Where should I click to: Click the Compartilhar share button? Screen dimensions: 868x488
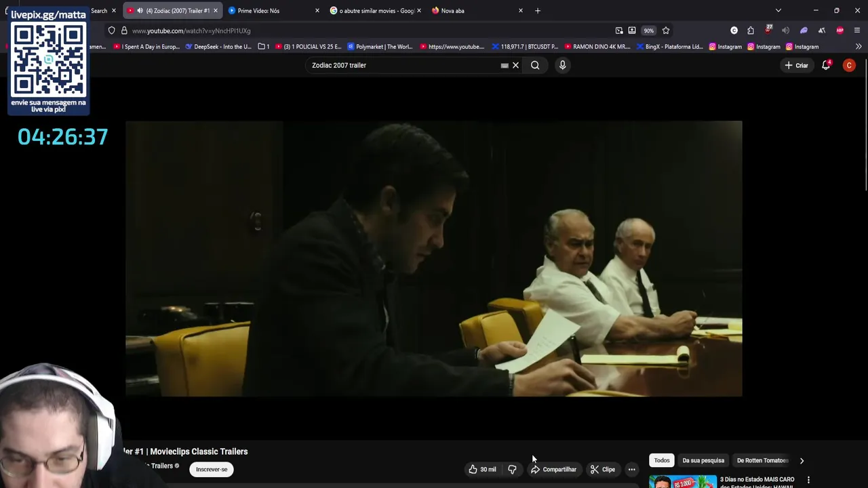(x=553, y=469)
